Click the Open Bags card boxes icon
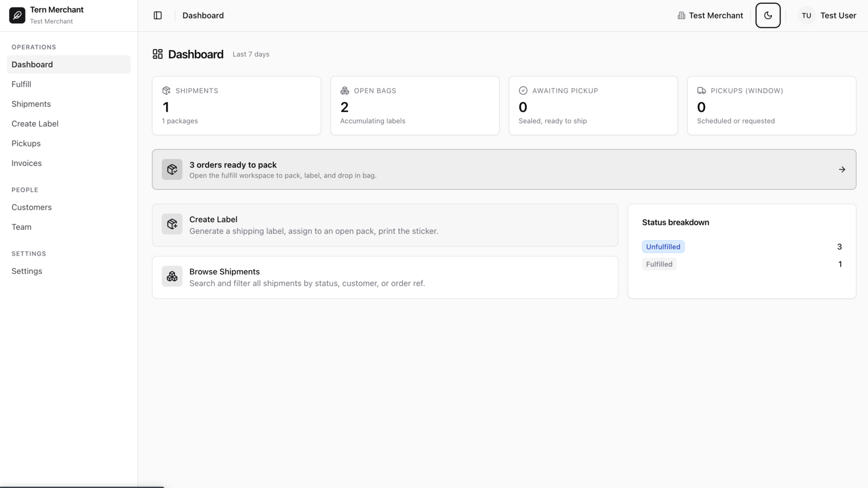This screenshot has width=868, height=488. [x=345, y=91]
